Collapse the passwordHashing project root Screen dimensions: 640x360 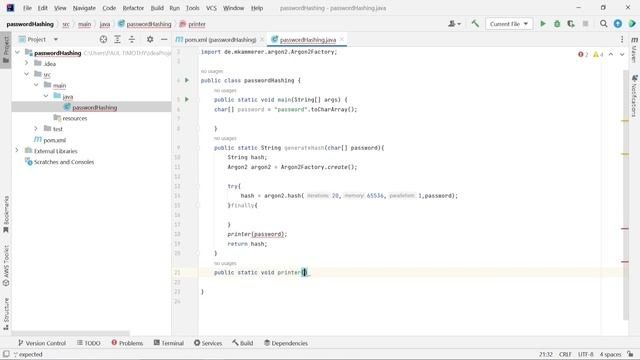(x=17, y=53)
